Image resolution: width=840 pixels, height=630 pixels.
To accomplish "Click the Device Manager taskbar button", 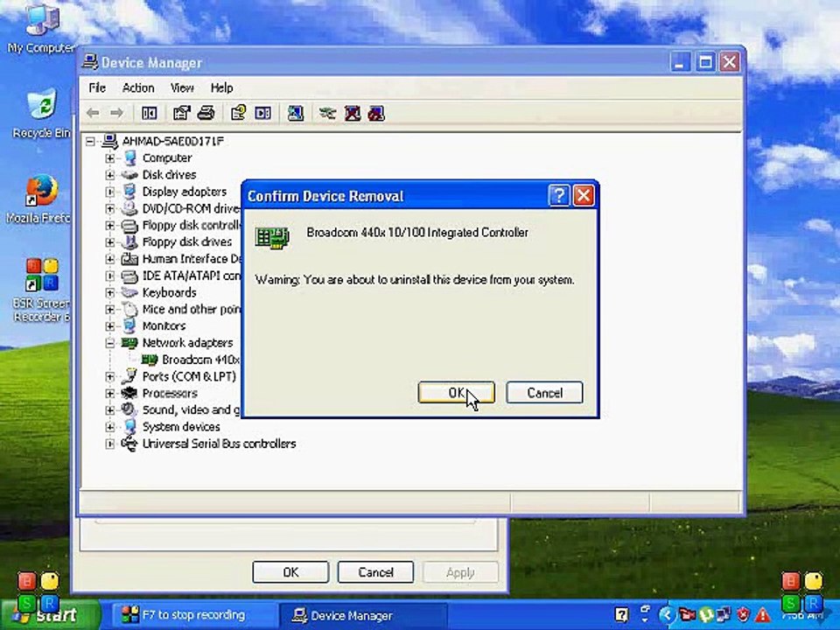I will click(362, 615).
